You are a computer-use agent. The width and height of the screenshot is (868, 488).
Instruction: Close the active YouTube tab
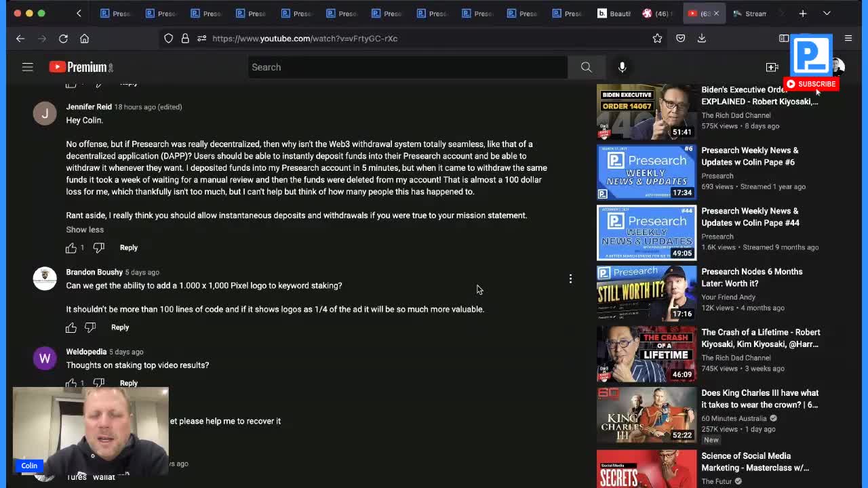(716, 14)
